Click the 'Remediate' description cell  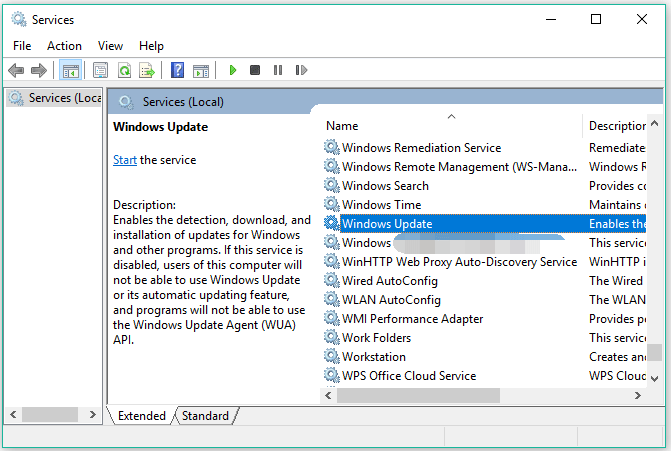pyautogui.click(x=617, y=148)
